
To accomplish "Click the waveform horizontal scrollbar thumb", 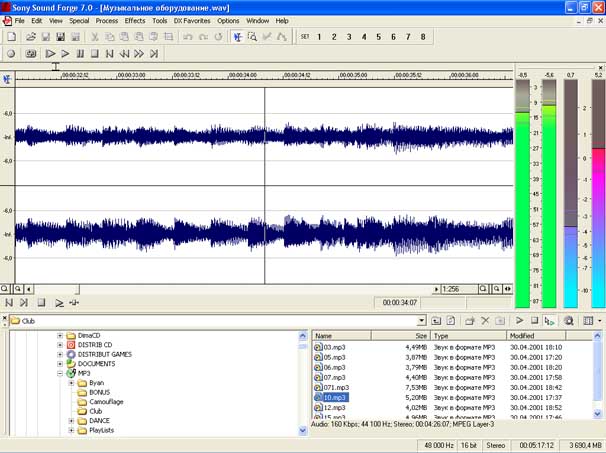I will (x=56, y=289).
